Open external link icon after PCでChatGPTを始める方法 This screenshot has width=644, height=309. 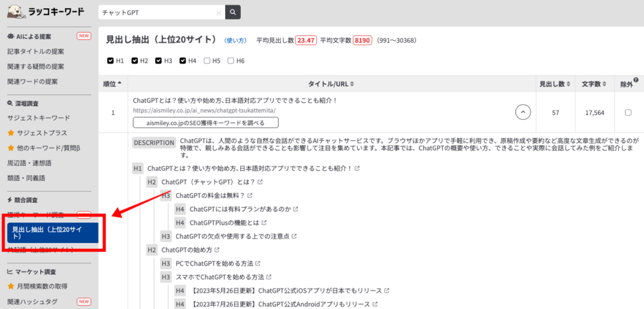pyautogui.click(x=258, y=263)
